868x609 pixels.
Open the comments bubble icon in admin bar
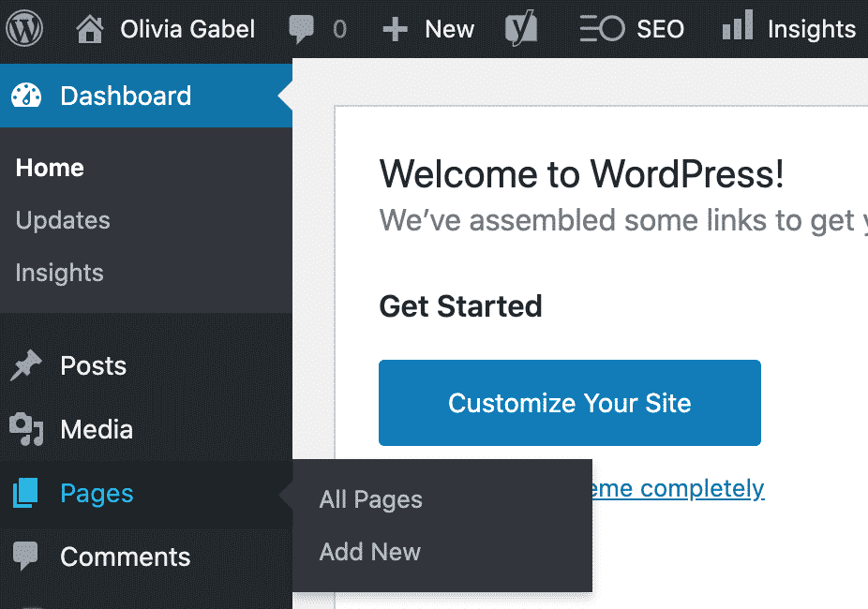301,29
